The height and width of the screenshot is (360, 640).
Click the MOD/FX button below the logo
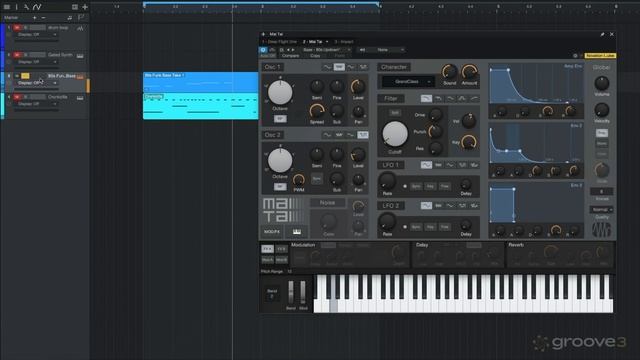(x=272, y=231)
